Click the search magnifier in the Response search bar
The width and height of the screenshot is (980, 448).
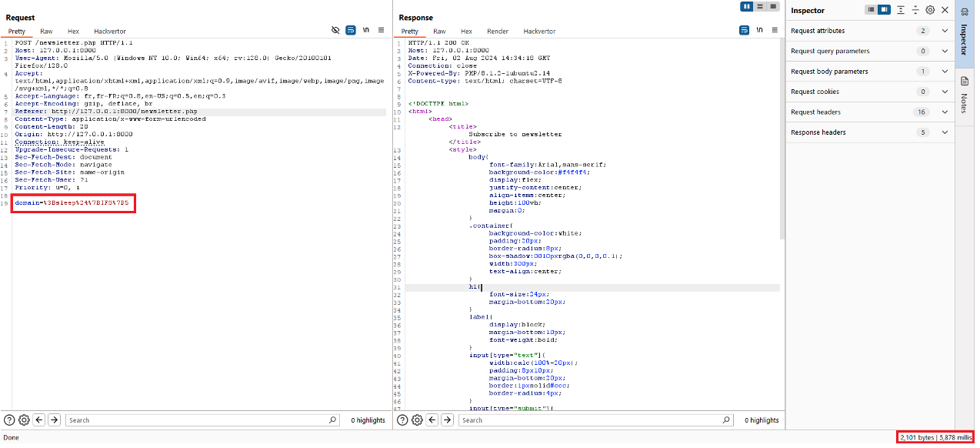[724, 420]
